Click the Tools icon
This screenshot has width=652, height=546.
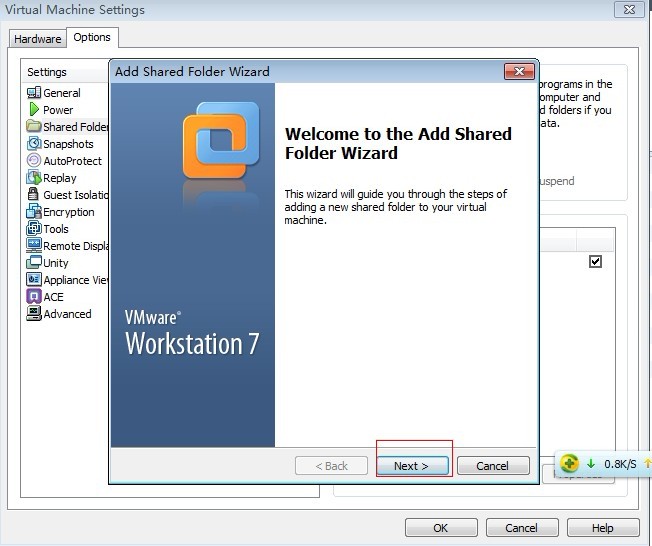(34, 229)
